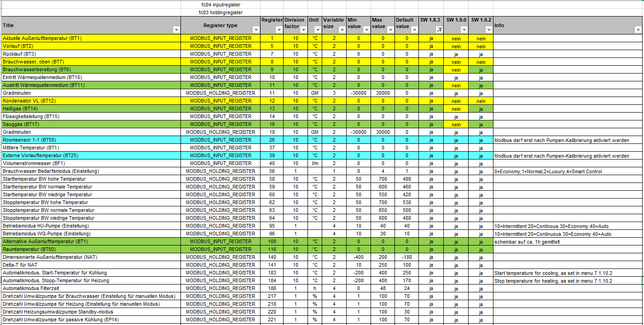Select the min value '-400' cell

click(x=359, y=257)
